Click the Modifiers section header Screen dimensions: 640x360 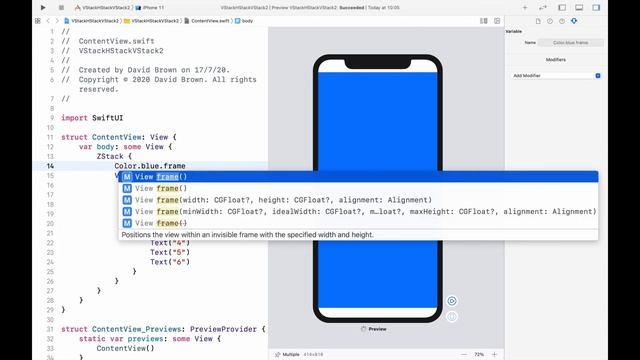point(556,60)
